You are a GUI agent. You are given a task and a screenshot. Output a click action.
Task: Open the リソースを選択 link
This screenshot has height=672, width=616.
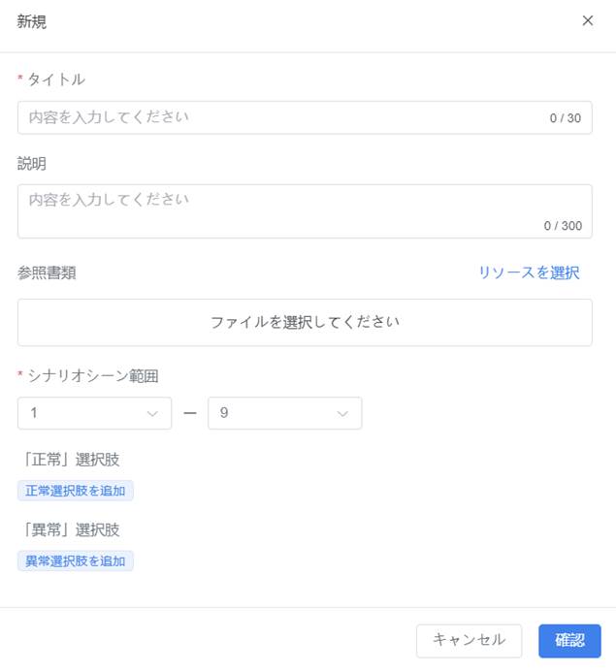point(529,272)
